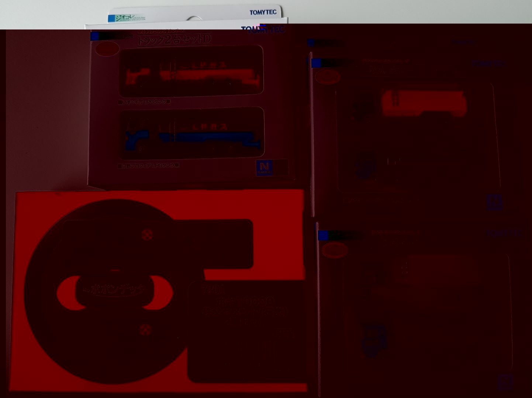Click the 日野プロフィア LPGタンク車 caption
This screenshot has height=398, width=532.
pos(148,166)
